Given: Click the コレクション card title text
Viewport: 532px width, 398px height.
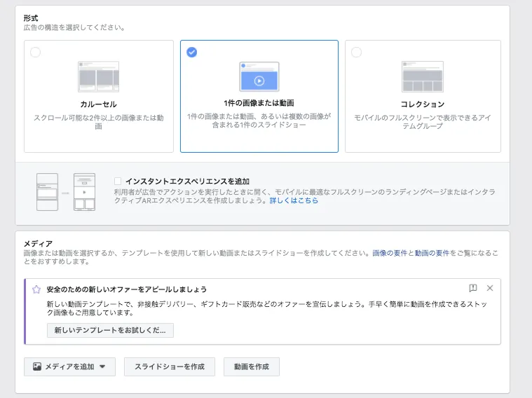Looking at the screenshot, I should tap(423, 104).
